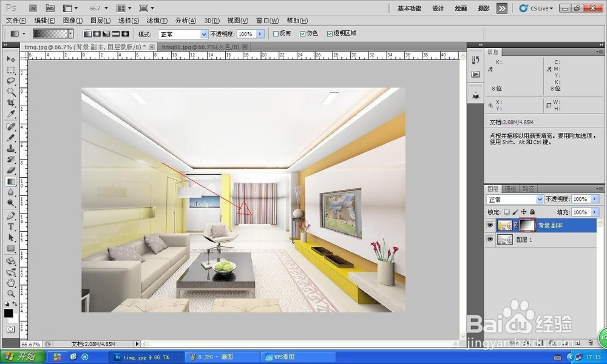Select the Path Selection tool

point(11,237)
